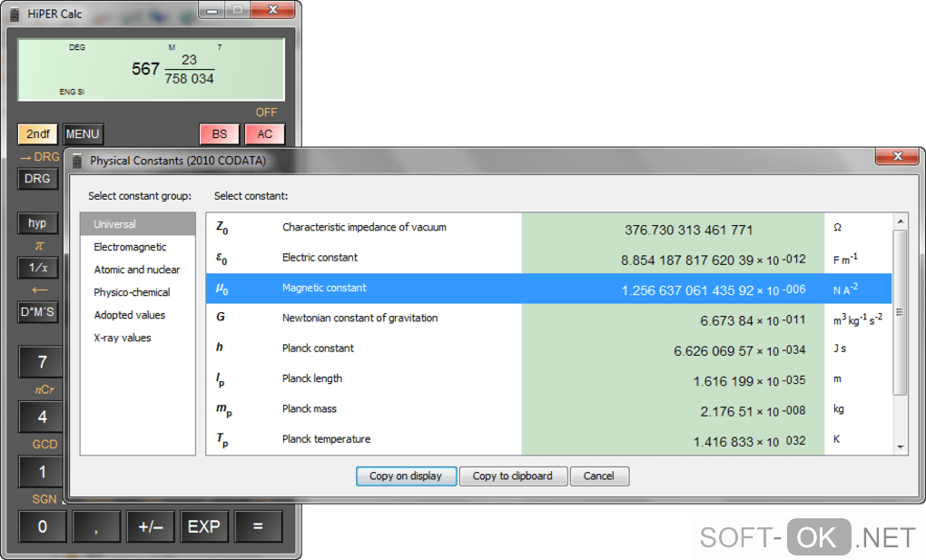Click digit 7 on the calculator
926x560 pixels.
(x=42, y=362)
